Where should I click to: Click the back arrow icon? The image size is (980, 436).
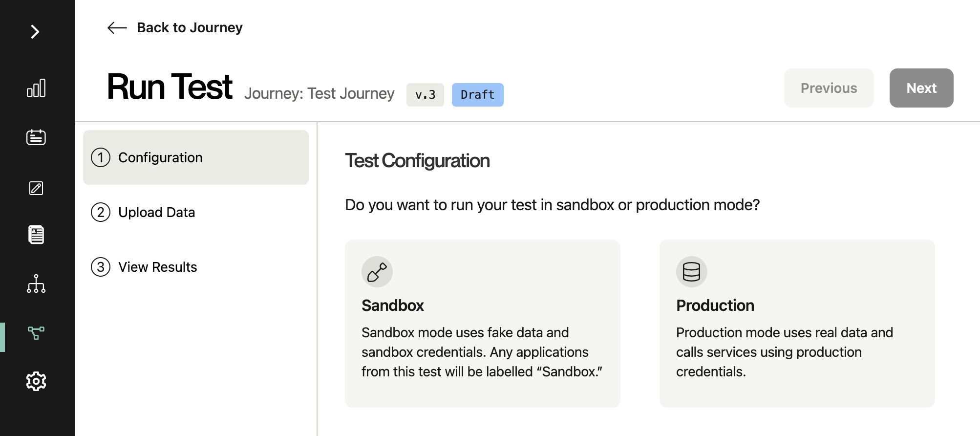click(117, 28)
